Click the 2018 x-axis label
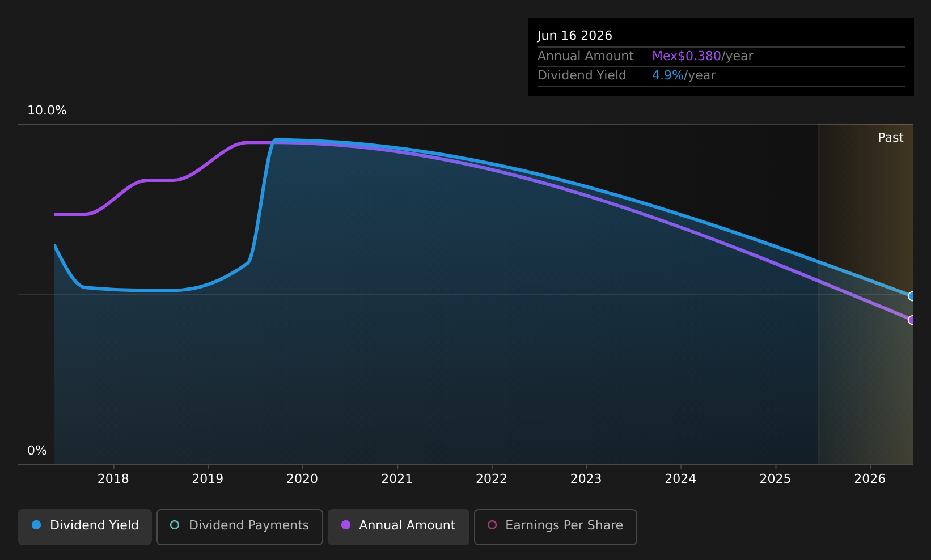This screenshot has width=931, height=560. coord(113,479)
